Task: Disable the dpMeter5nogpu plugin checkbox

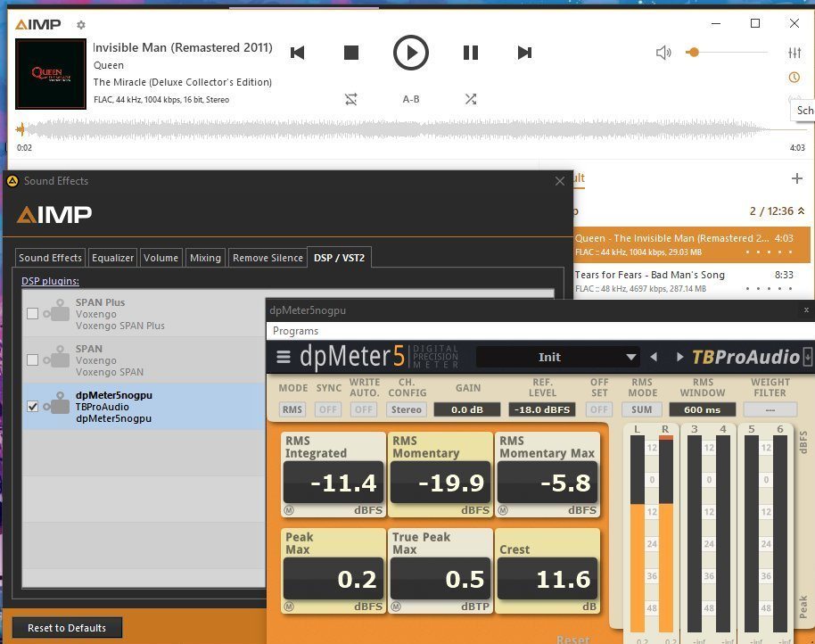Action: pyautogui.click(x=33, y=407)
